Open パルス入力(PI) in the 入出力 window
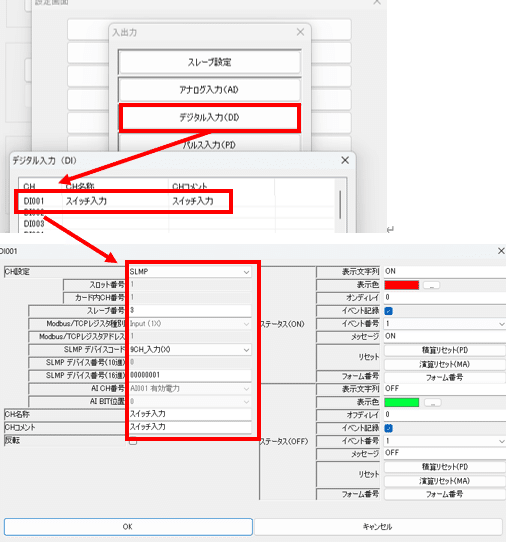Image resolution: width=506 pixels, height=542 pixels. point(209,144)
